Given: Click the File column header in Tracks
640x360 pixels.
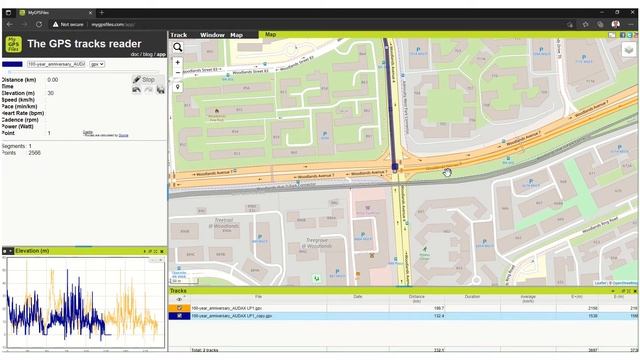Looking at the screenshot, I should tap(258, 297).
